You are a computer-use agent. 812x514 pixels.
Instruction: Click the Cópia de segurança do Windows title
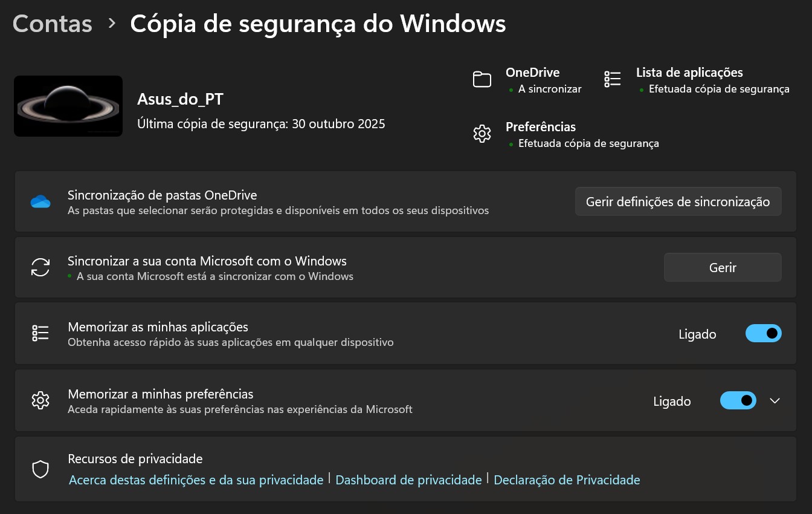tap(317, 23)
